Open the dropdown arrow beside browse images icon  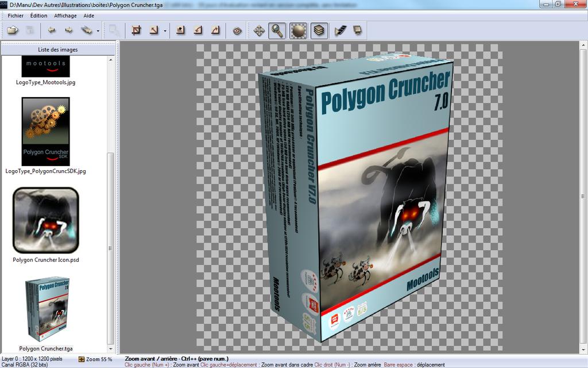point(98,31)
